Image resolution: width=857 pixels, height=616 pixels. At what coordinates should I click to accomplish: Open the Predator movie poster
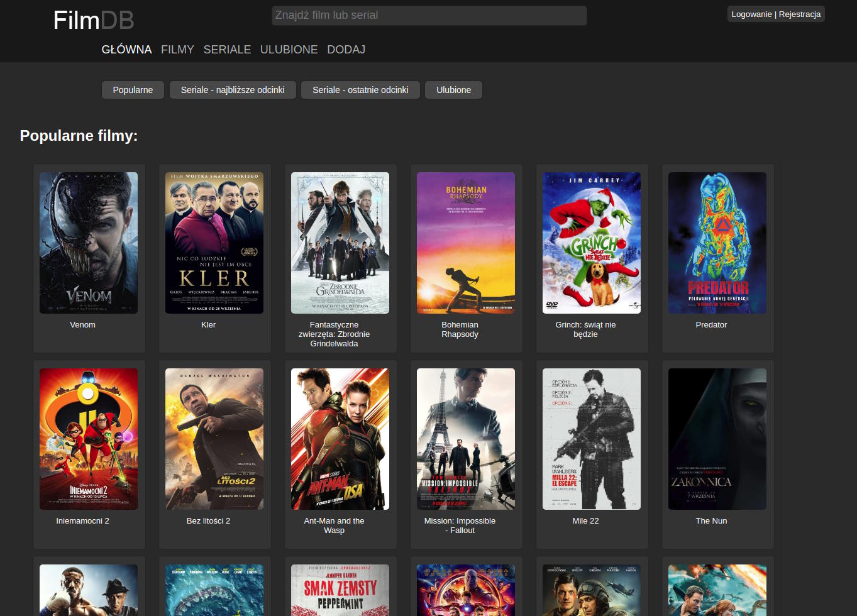click(x=717, y=243)
